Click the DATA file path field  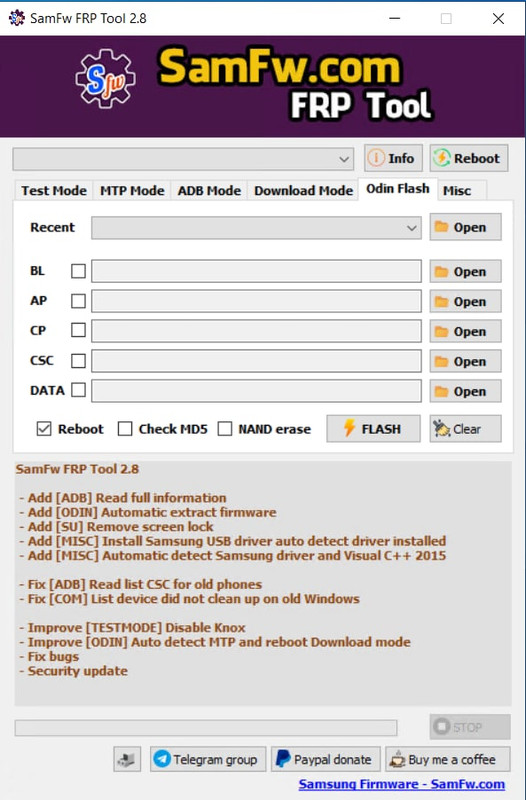click(256, 391)
